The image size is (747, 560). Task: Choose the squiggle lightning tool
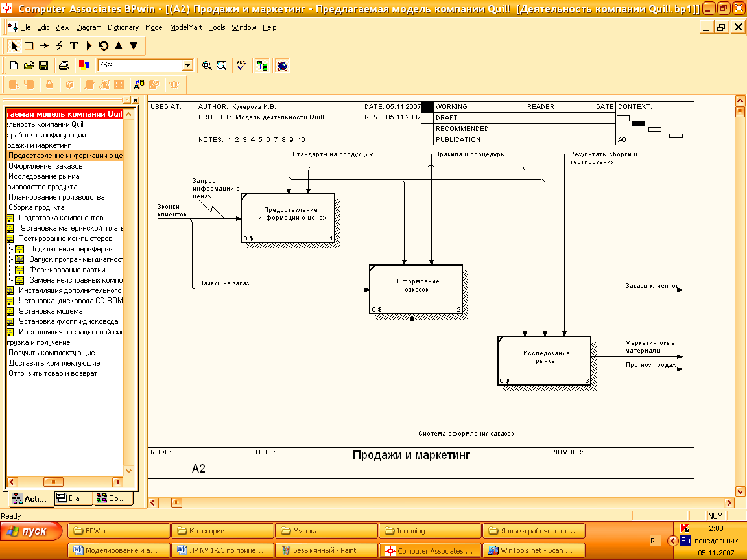click(x=59, y=46)
